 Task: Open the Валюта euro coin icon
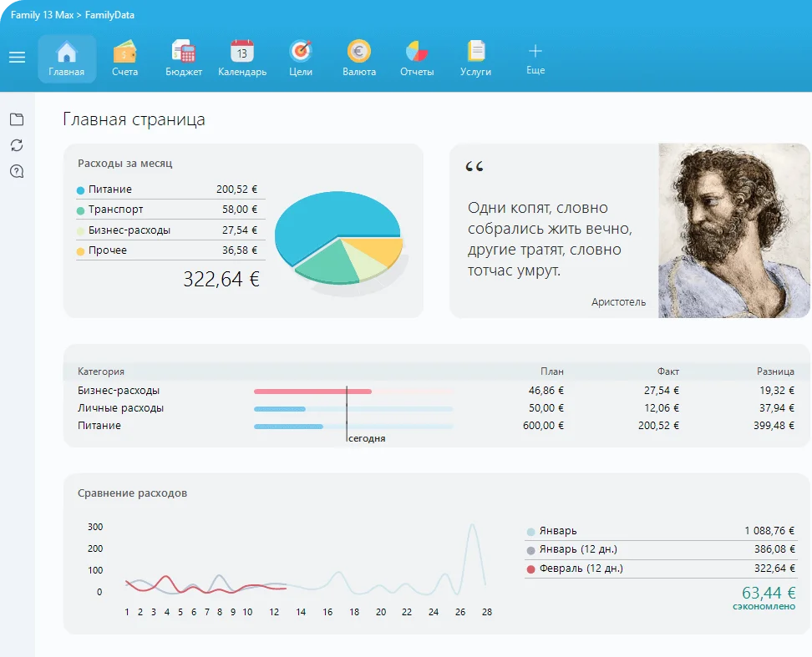[359, 53]
